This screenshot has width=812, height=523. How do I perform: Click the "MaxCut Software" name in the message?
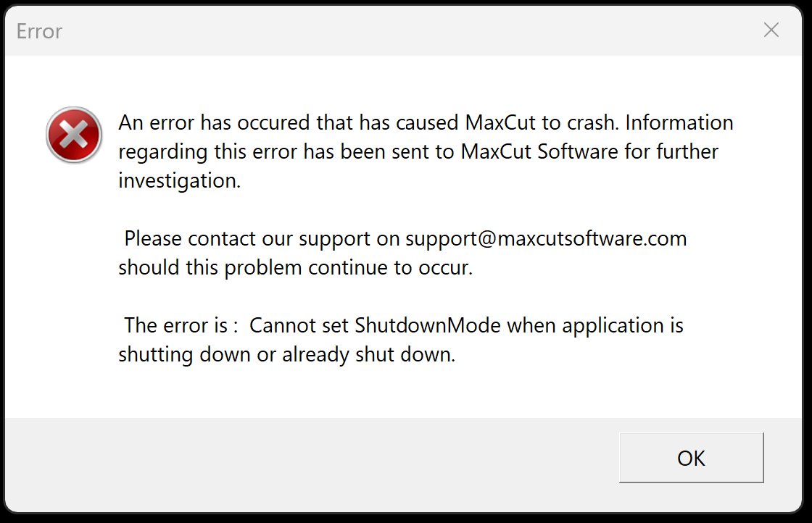click(x=539, y=151)
